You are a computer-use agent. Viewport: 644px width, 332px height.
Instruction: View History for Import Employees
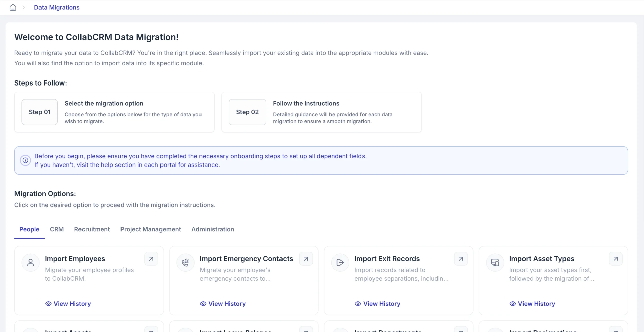(68, 304)
